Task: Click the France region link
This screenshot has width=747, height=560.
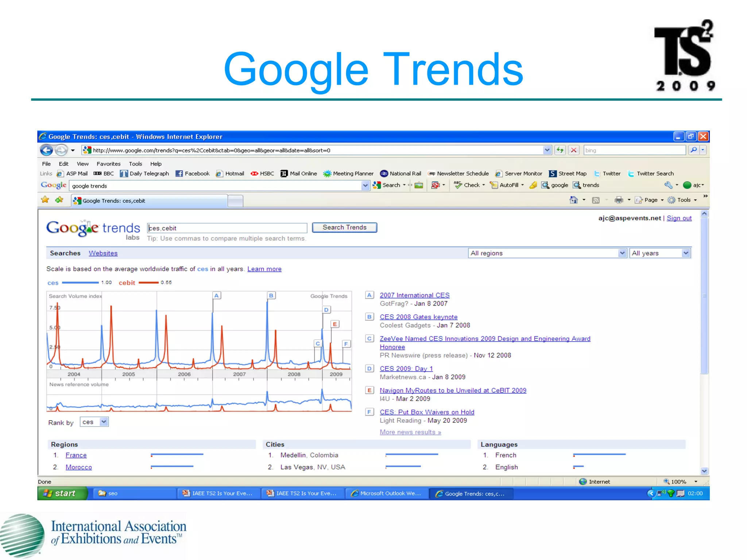Action: (76, 455)
